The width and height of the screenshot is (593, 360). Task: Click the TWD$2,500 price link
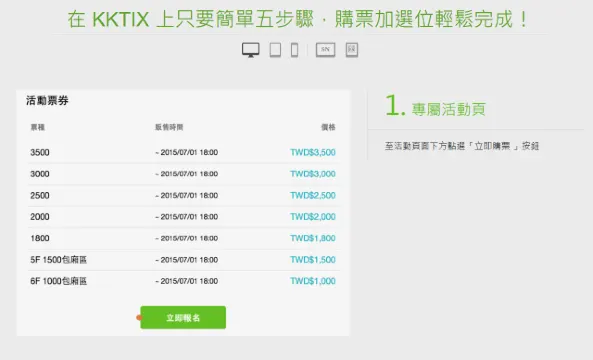point(313,196)
